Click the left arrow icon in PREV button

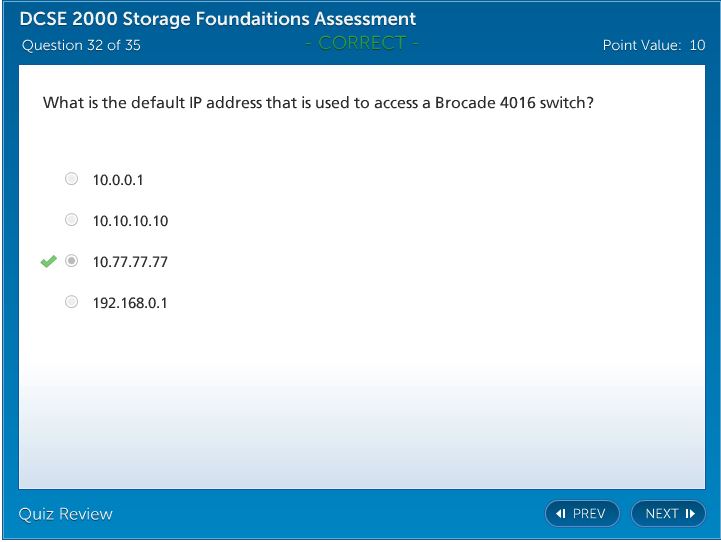coord(561,514)
